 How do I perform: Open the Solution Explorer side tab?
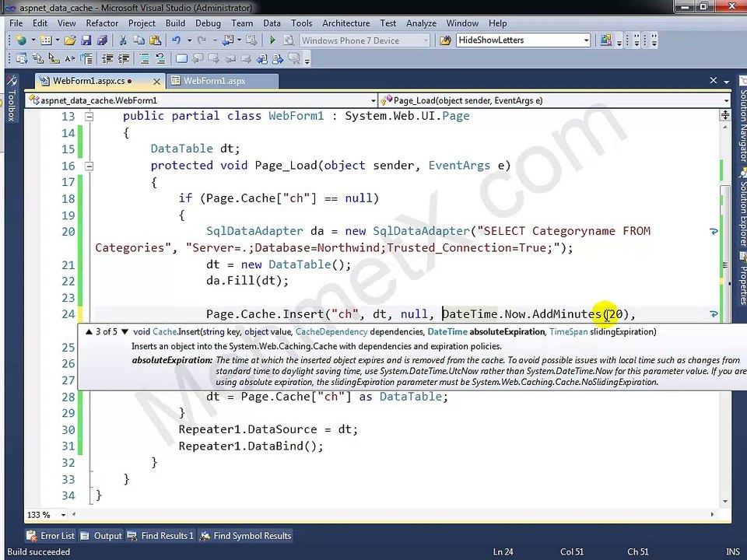742,207
